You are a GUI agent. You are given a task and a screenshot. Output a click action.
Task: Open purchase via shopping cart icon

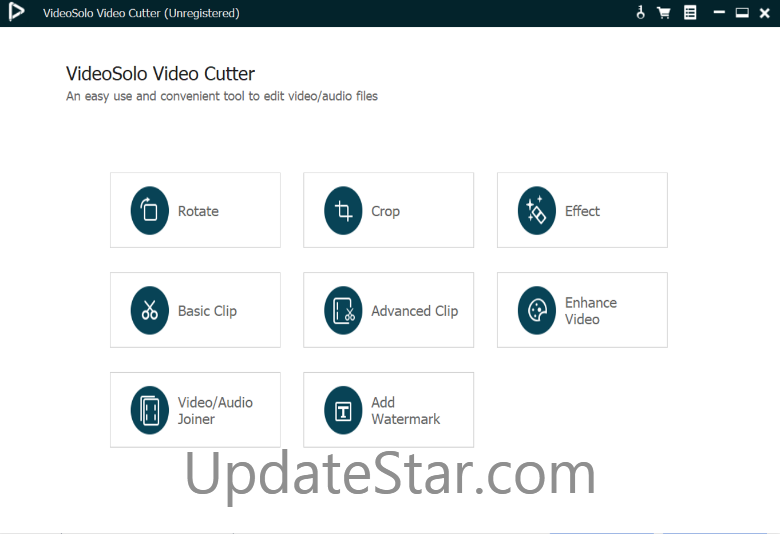[x=664, y=12]
